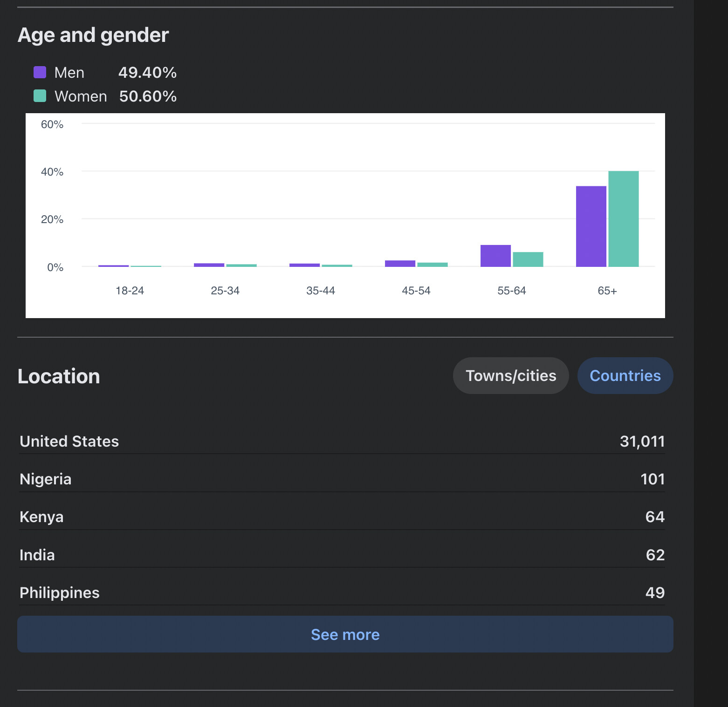
Task: Click the 35-44 age axis label
Action: pyautogui.click(x=321, y=291)
